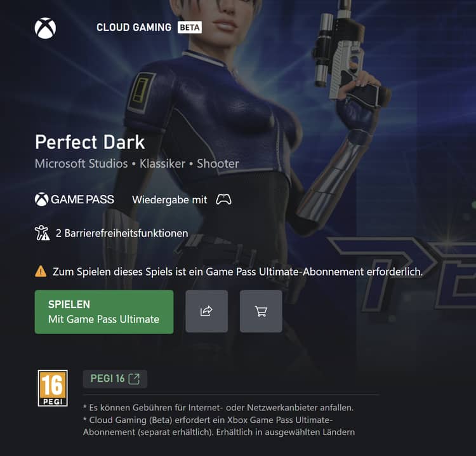Open the Microsoft Studios publisher link
476x456 pixels.
click(x=81, y=163)
